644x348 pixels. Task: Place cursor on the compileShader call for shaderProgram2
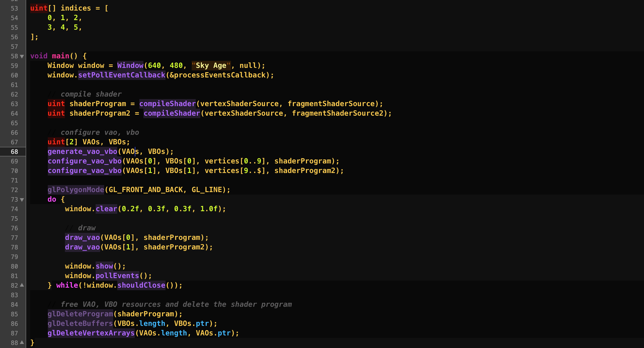coord(172,113)
